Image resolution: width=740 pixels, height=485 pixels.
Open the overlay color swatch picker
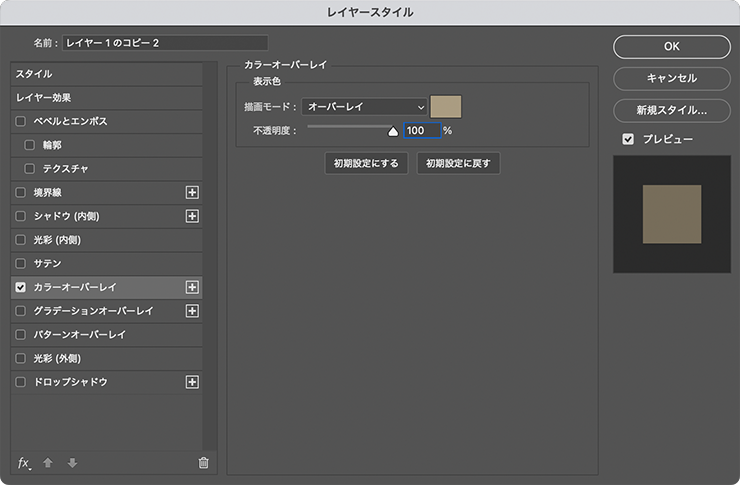pyautogui.click(x=445, y=106)
